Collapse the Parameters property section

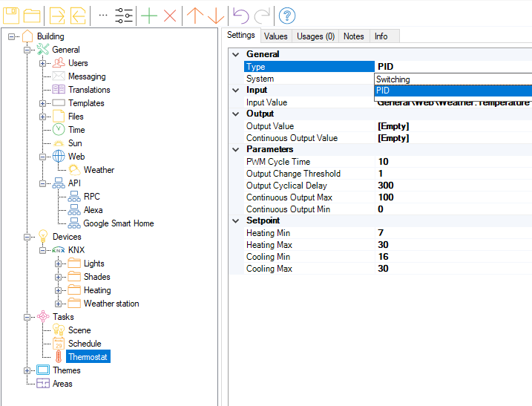click(235, 149)
